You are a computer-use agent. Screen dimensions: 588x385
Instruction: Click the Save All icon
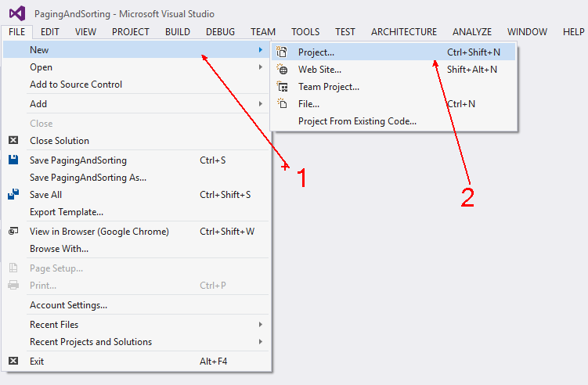tap(13, 194)
